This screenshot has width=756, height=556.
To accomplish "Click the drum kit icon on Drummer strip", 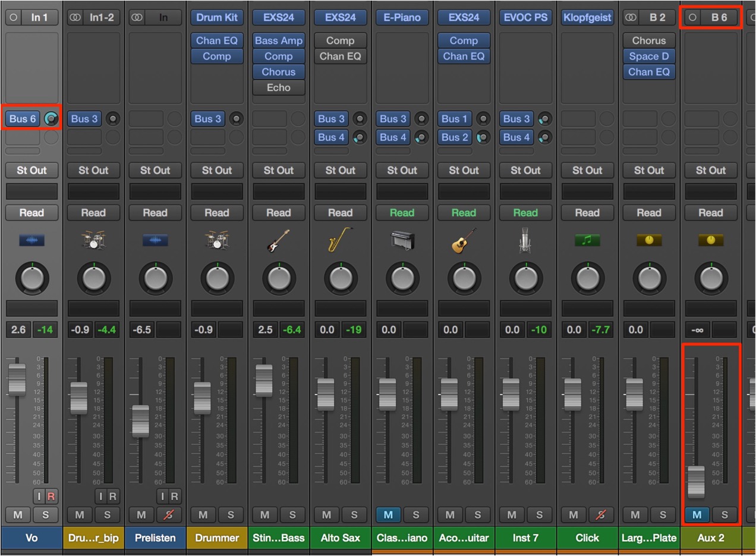I will 217,240.
